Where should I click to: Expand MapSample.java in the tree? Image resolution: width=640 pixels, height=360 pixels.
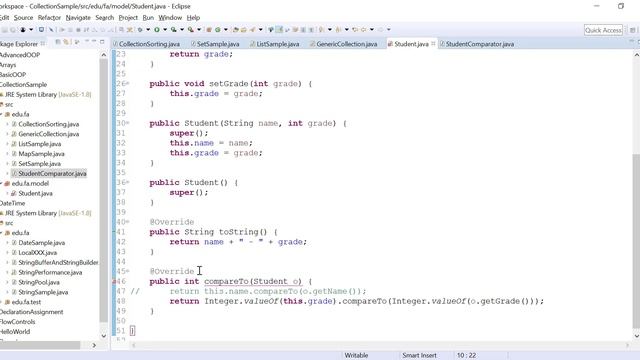coord(7,154)
